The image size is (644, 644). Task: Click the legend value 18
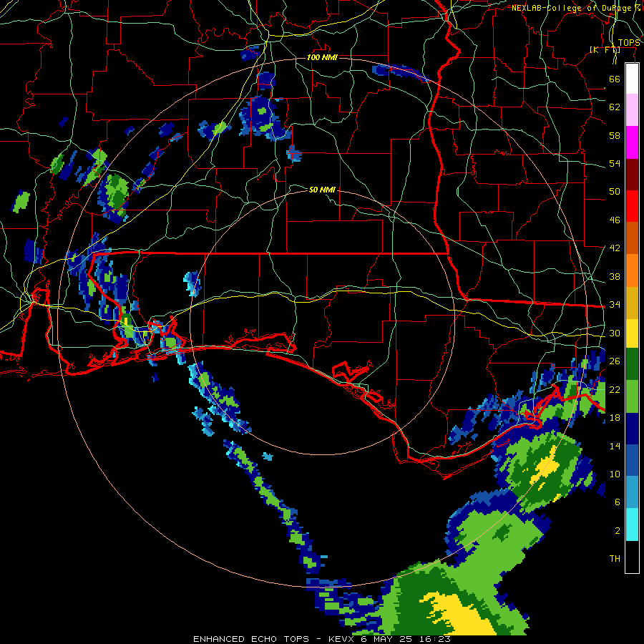click(615, 418)
